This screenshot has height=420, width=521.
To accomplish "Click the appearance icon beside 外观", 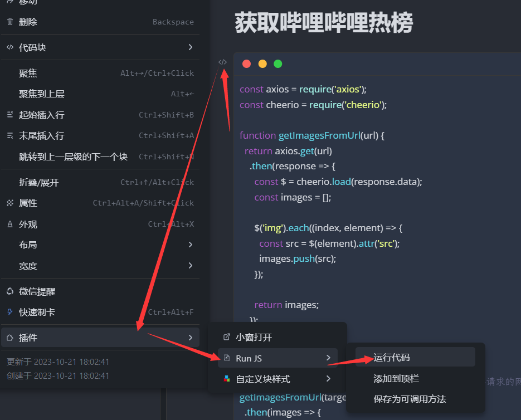I will point(10,224).
